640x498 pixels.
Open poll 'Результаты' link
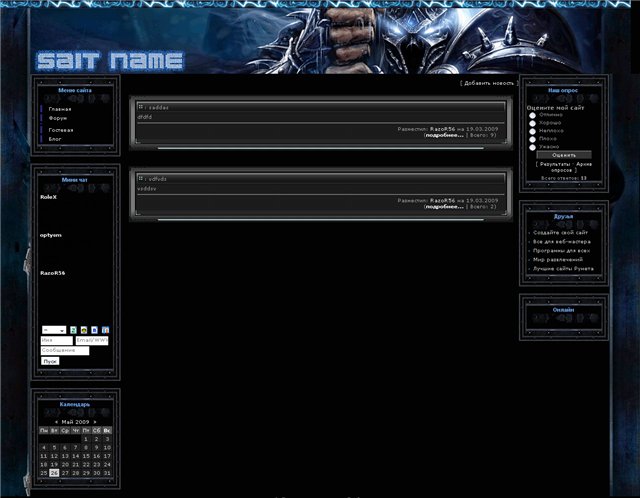(x=554, y=164)
